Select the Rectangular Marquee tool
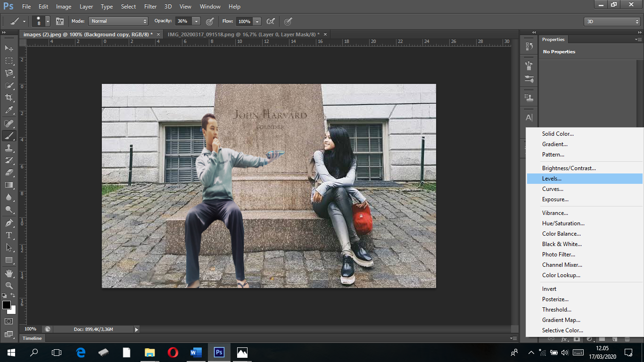The image size is (644, 362). [x=9, y=61]
